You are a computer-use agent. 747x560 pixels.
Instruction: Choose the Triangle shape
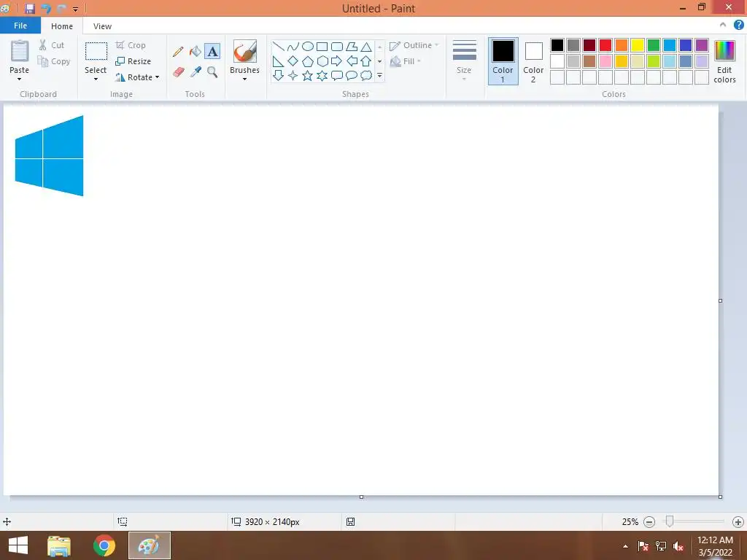click(366, 47)
